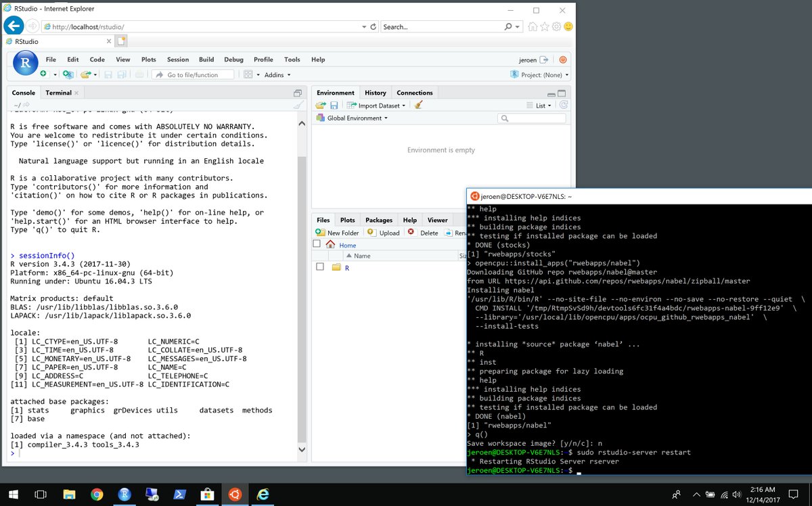This screenshot has width=812, height=506.
Task: Open the Addins dropdown
Action: 277,74
